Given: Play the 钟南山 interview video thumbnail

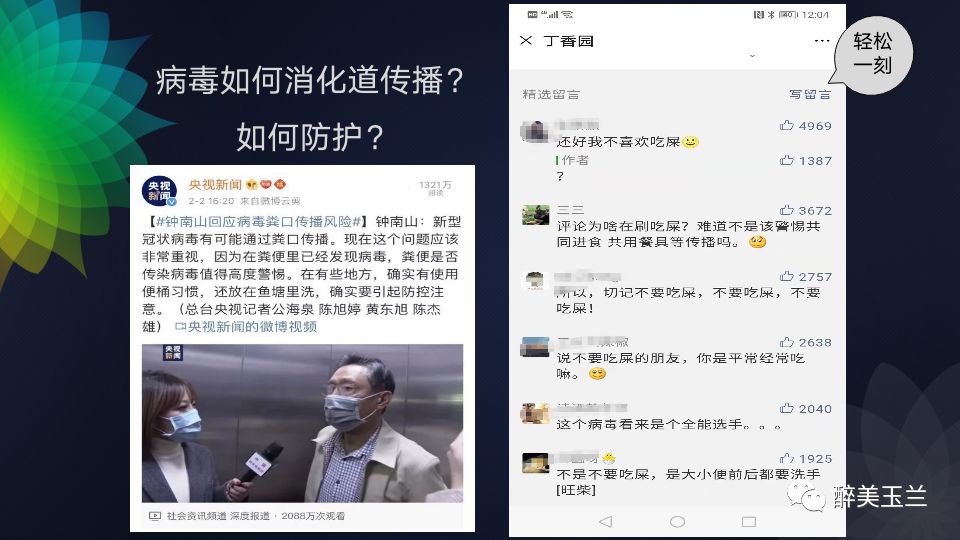Looking at the screenshot, I should 302,423.
